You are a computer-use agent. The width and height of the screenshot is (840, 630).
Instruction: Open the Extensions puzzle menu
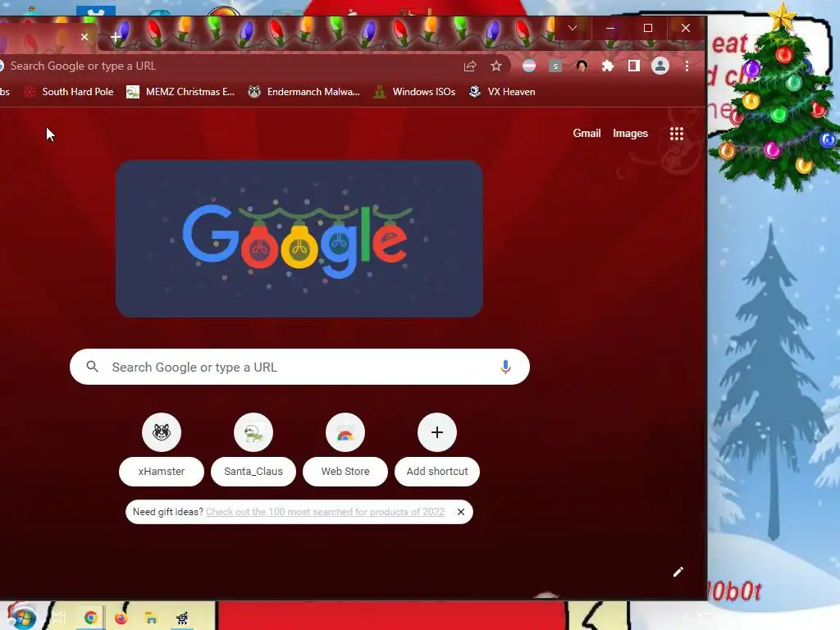pyautogui.click(x=608, y=66)
